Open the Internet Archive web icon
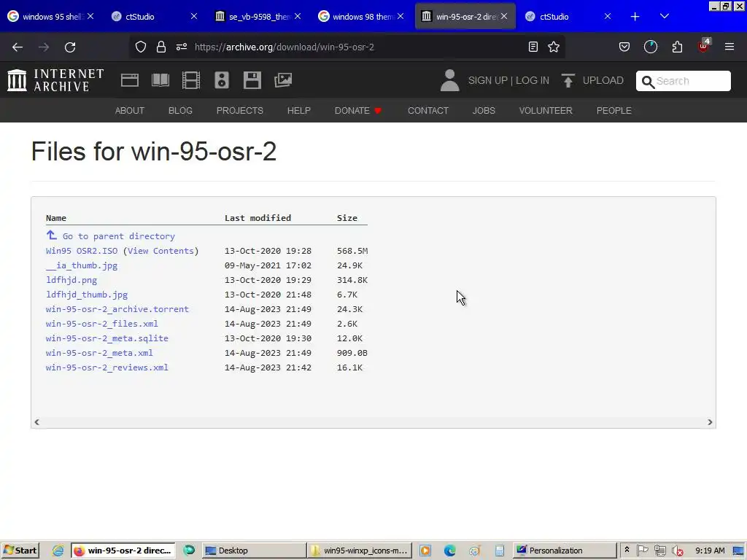 (130, 80)
